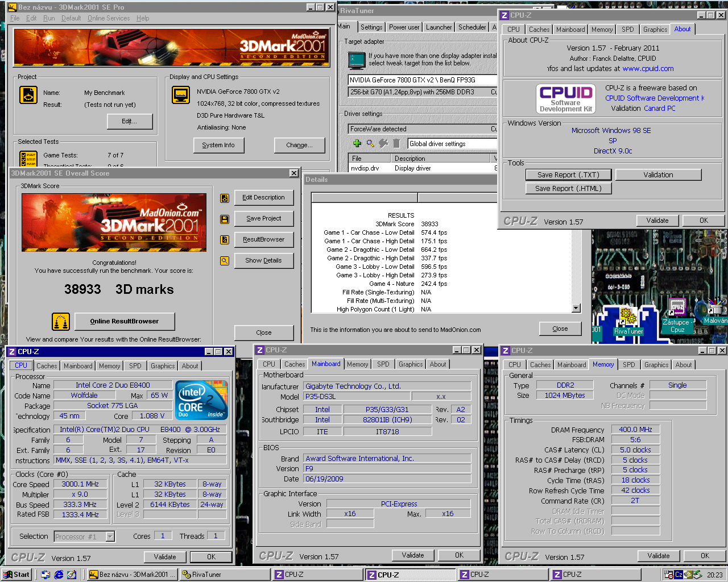Click the green plus icon in RivaTuner driver settings
The image size is (728, 582).
357,143
